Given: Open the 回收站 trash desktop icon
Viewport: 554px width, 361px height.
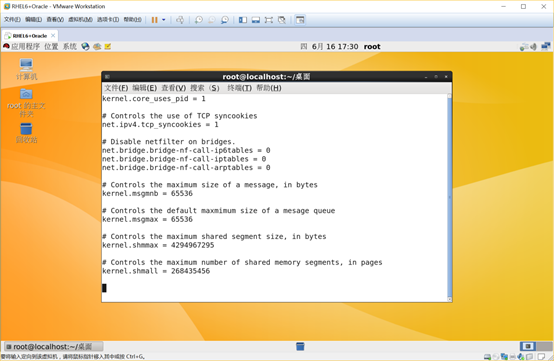Looking at the screenshot, I should coord(26,133).
